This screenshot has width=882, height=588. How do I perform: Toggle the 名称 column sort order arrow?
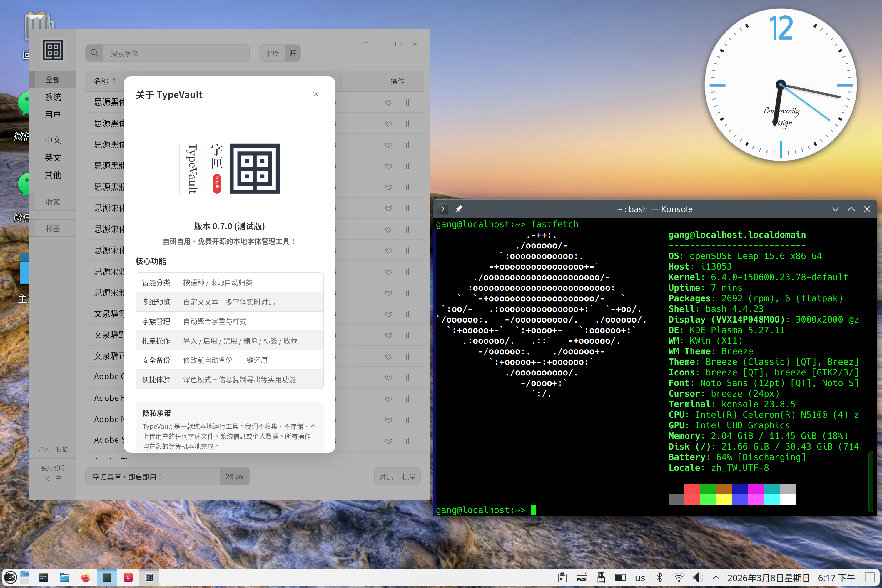point(114,81)
